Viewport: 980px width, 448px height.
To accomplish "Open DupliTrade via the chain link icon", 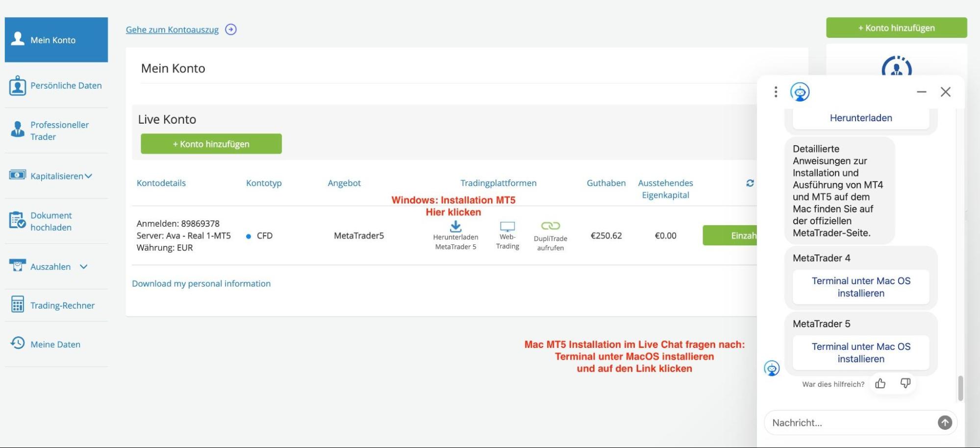I will point(551,225).
